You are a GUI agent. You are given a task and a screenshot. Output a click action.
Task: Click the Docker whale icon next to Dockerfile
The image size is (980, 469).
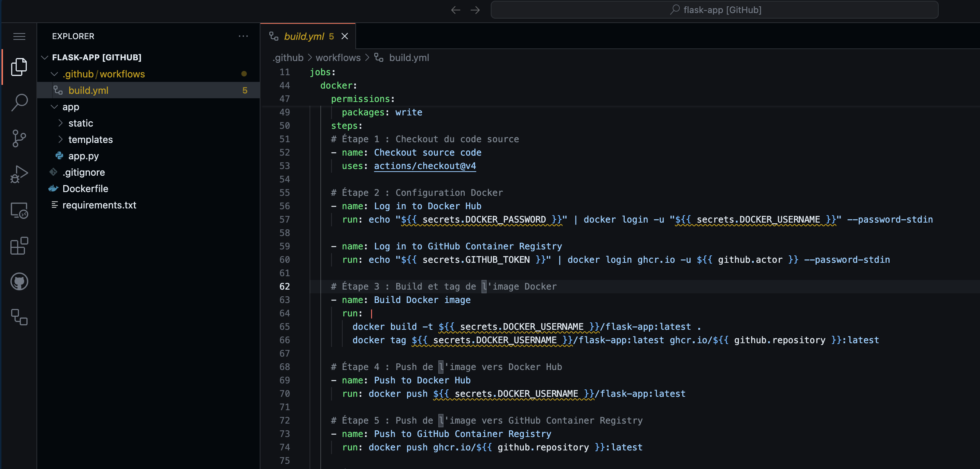pyautogui.click(x=53, y=188)
